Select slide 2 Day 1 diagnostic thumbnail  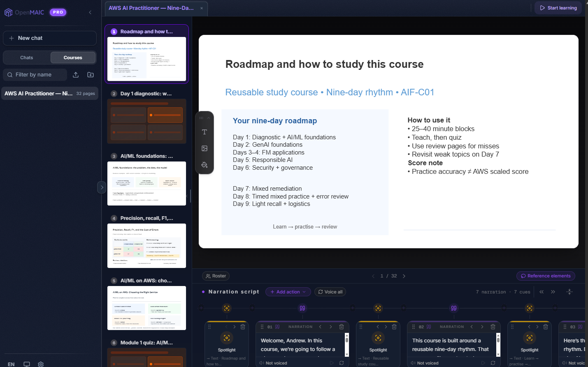(x=146, y=121)
